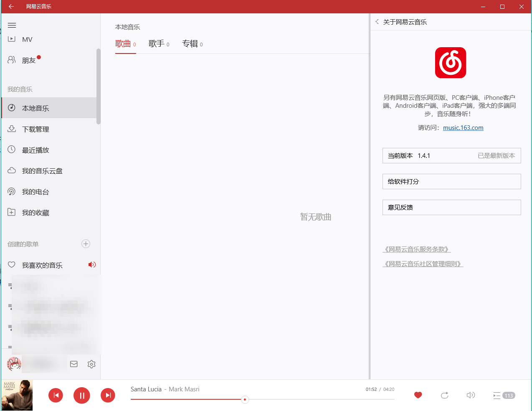Open music.163.com link
Screen dimensions: 532x411
click(x=463, y=128)
